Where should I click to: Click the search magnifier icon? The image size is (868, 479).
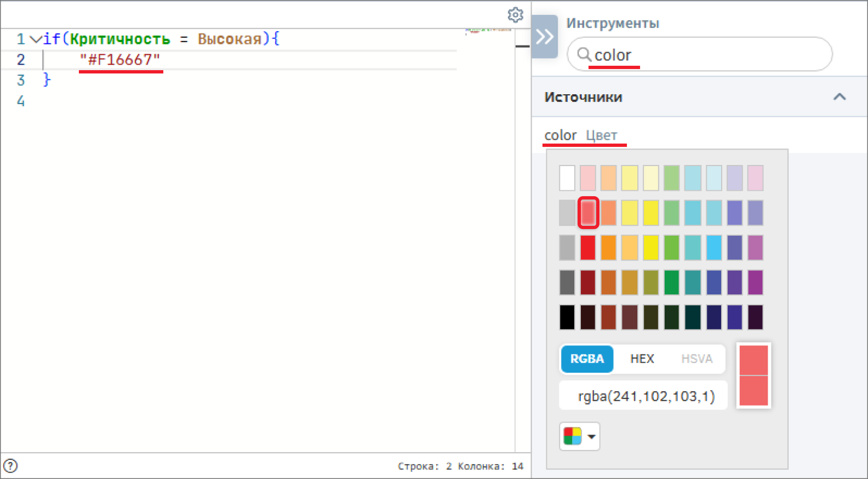click(584, 54)
